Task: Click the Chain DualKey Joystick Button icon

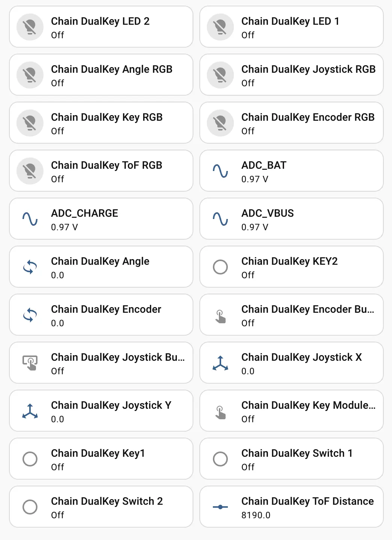Action: [x=30, y=363]
